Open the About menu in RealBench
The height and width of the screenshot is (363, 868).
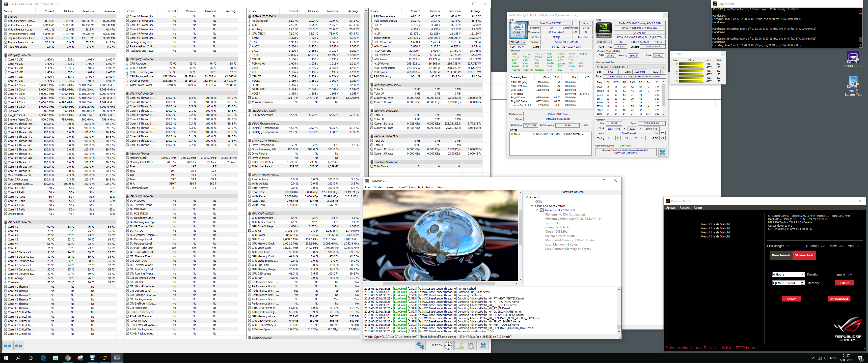coord(697,208)
